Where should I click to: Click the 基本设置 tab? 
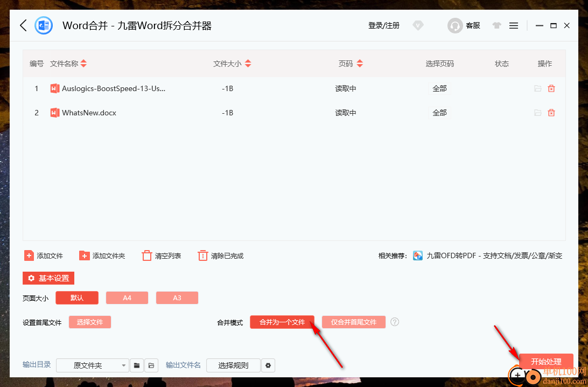(48, 278)
